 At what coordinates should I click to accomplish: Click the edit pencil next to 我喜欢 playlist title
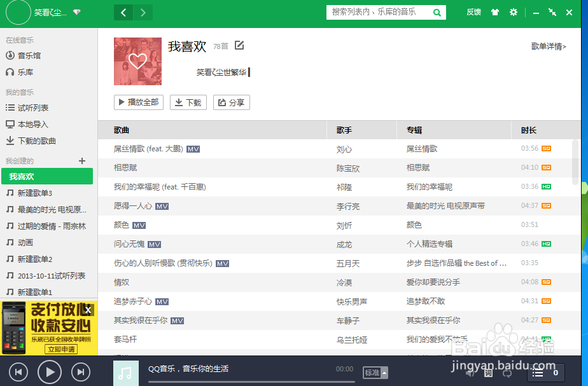239,45
